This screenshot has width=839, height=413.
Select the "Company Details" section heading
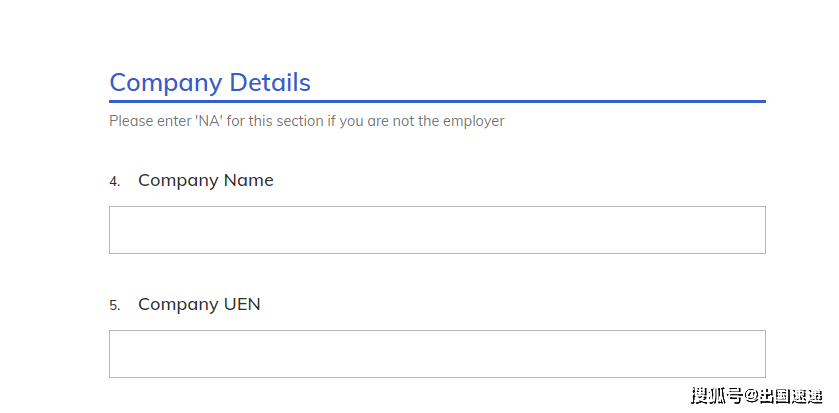pyautogui.click(x=210, y=83)
